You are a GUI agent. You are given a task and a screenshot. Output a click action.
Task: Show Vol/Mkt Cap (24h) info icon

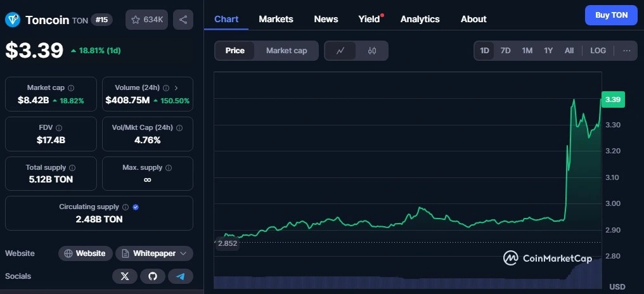[x=179, y=128]
